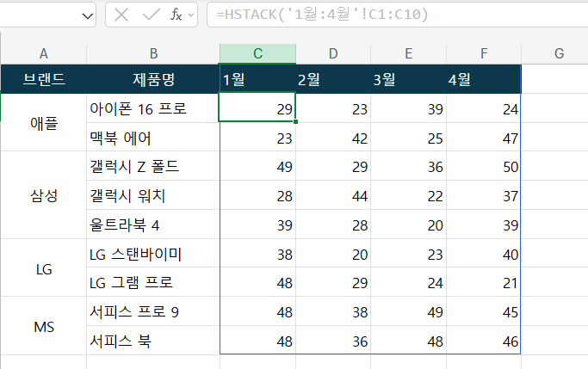The height and width of the screenshot is (369, 588).
Task: Select 2월 value 44 for 갤럭시 워치
Action: (x=333, y=195)
